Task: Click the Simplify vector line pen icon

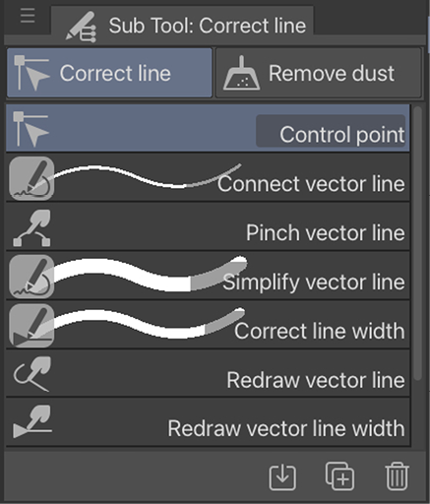Action: [x=31, y=277]
